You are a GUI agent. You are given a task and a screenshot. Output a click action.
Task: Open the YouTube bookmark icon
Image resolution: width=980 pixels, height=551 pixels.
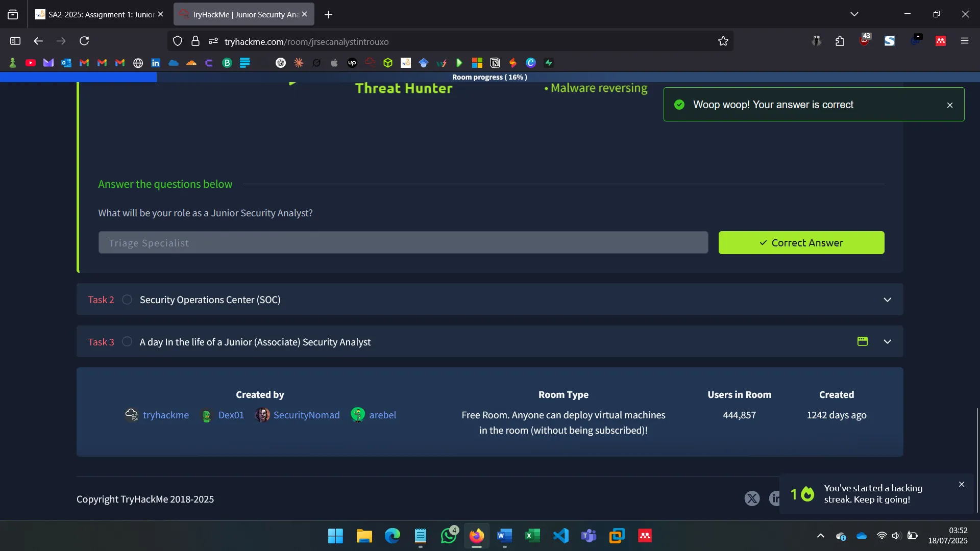[31, 62]
